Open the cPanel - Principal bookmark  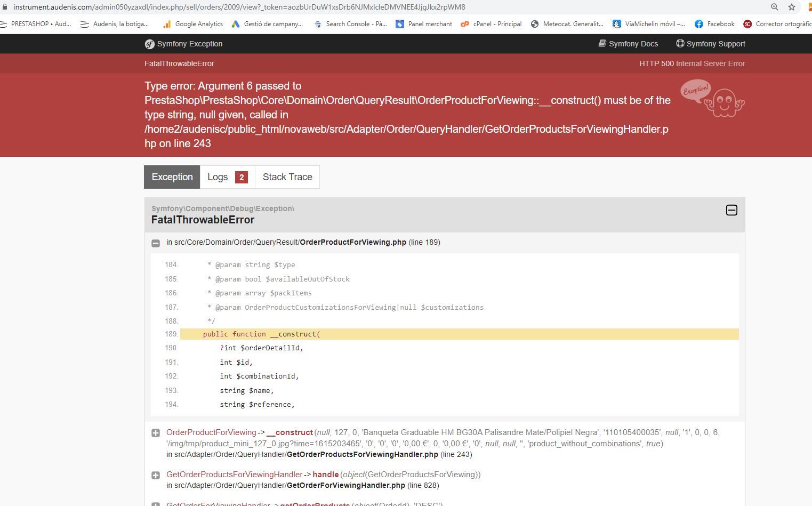(x=491, y=24)
